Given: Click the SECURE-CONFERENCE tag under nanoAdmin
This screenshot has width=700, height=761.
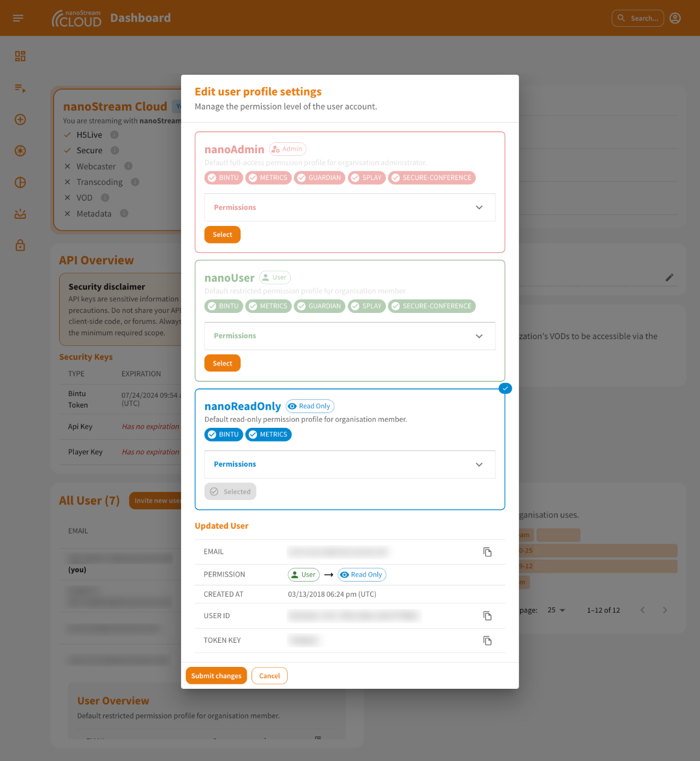Looking at the screenshot, I should 432,178.
